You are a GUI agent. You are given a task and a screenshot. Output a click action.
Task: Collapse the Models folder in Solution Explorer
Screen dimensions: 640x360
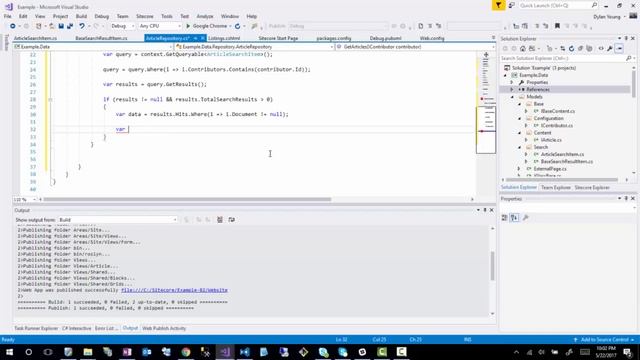(512, 97)
